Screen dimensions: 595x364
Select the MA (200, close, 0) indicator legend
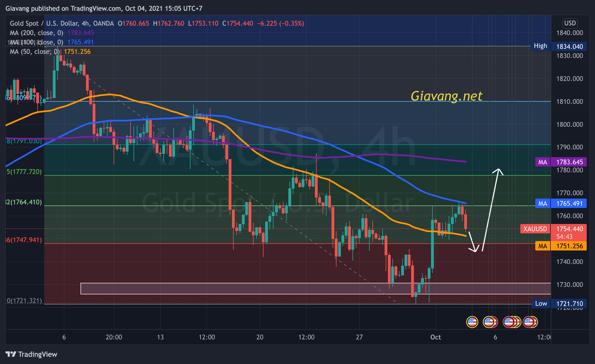(x=36, y=33)
